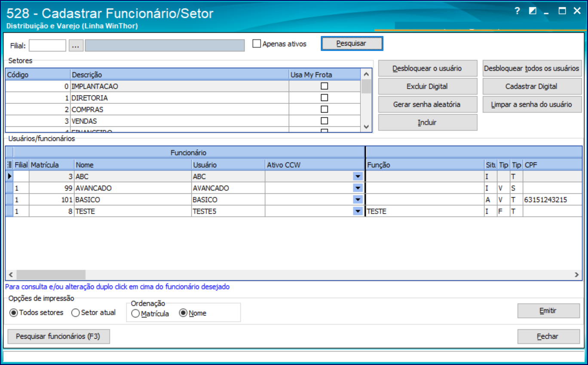Enable Apenas ativos checkbox

click(257, 43)
